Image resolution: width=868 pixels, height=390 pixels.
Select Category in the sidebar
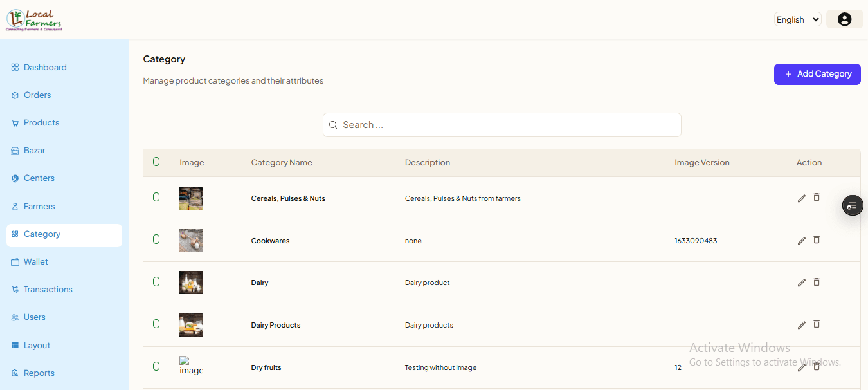64,235
